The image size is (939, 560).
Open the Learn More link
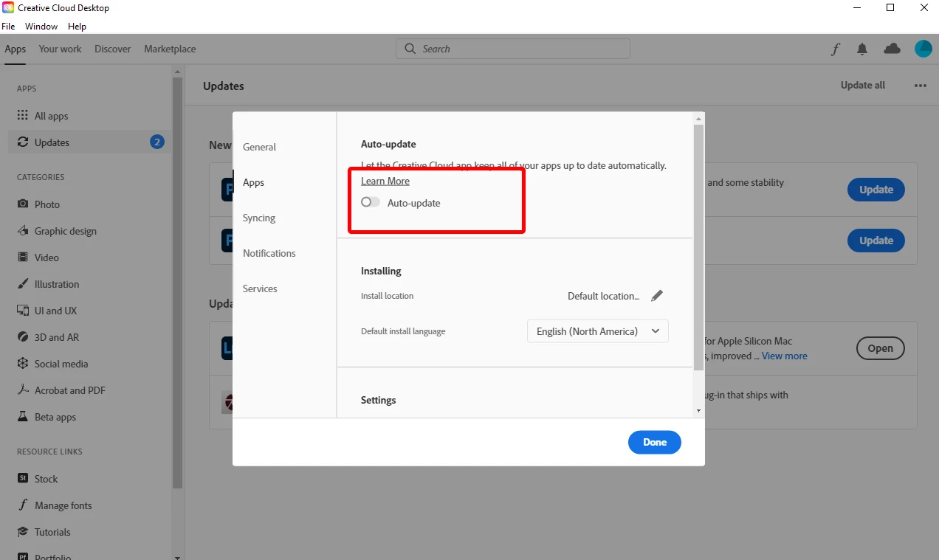(x=385, y=181)
